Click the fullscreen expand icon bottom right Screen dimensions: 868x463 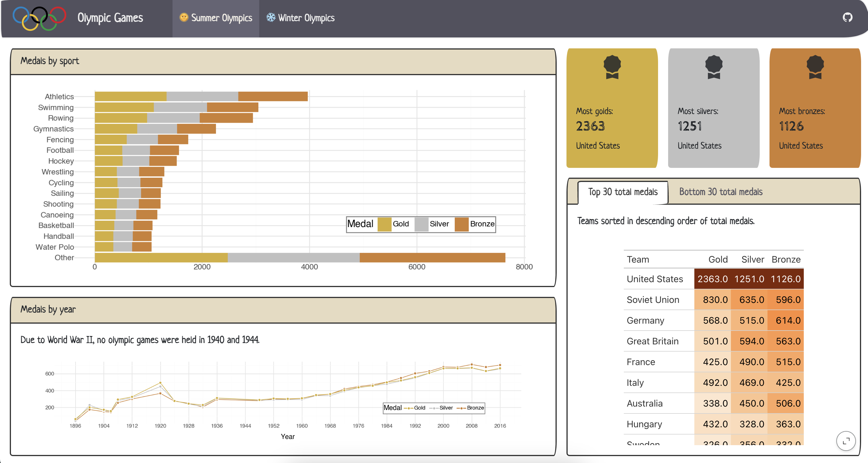point(846,441)
